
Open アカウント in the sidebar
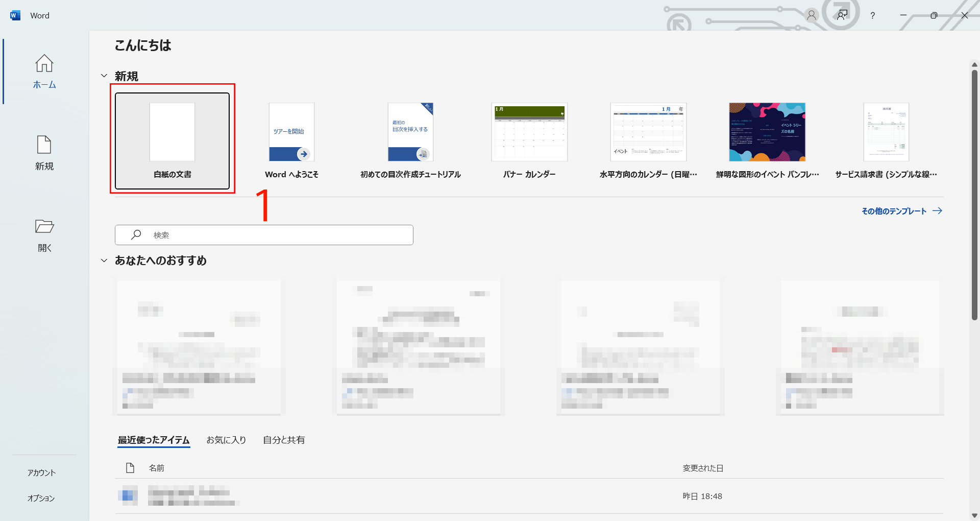tap(41, 472)
